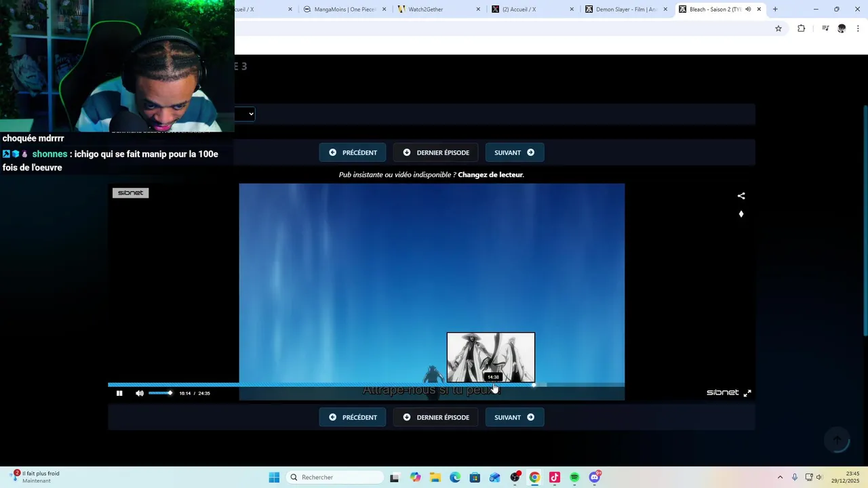Launch Copilot from the taskbar

pos(415,477)
